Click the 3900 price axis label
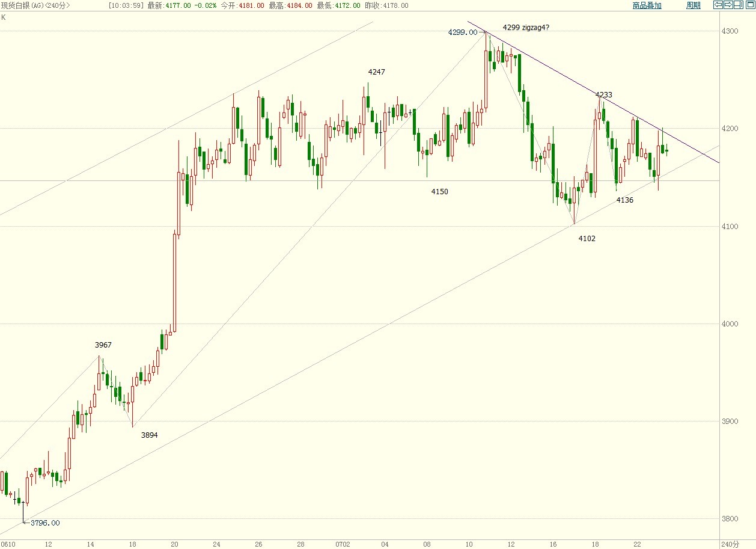756x549 pixels. (x=730, y=422)
